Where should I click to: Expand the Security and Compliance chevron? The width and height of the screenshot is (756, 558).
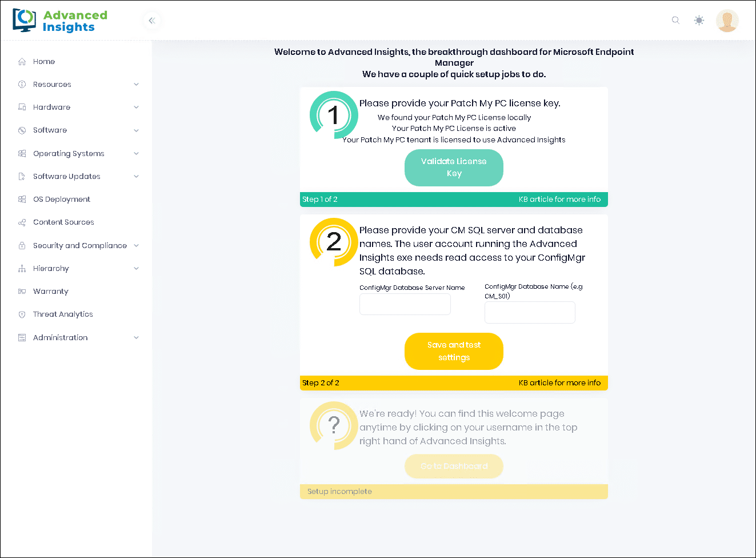136,246
